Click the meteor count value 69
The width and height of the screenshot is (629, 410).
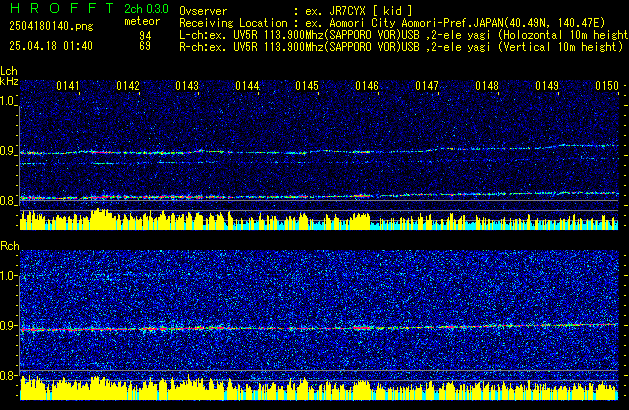coord(145,46)
